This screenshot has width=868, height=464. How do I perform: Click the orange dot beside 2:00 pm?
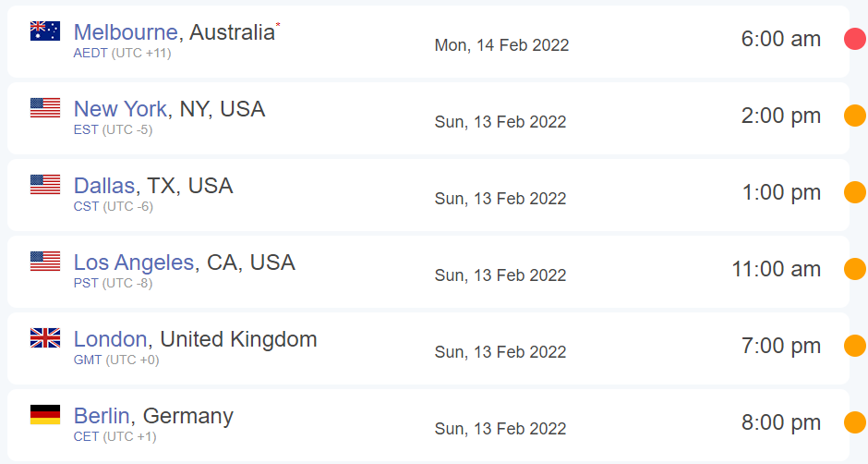855,116
